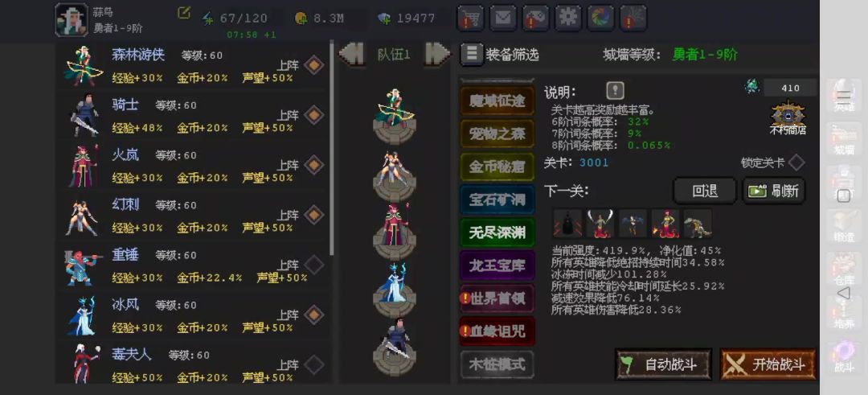
Task: Open the shop cart icon
Action: (x=470, y=19)
